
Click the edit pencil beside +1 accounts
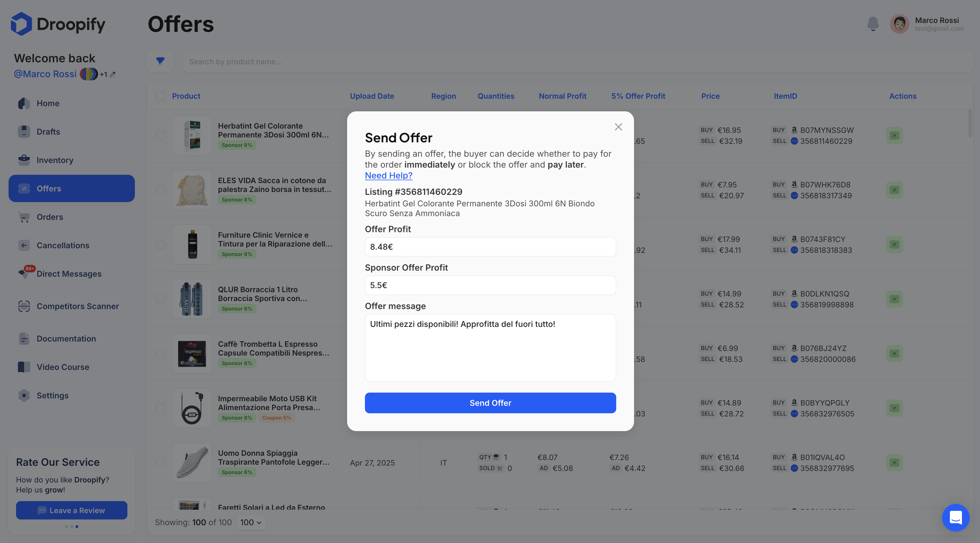coord(113,75)
